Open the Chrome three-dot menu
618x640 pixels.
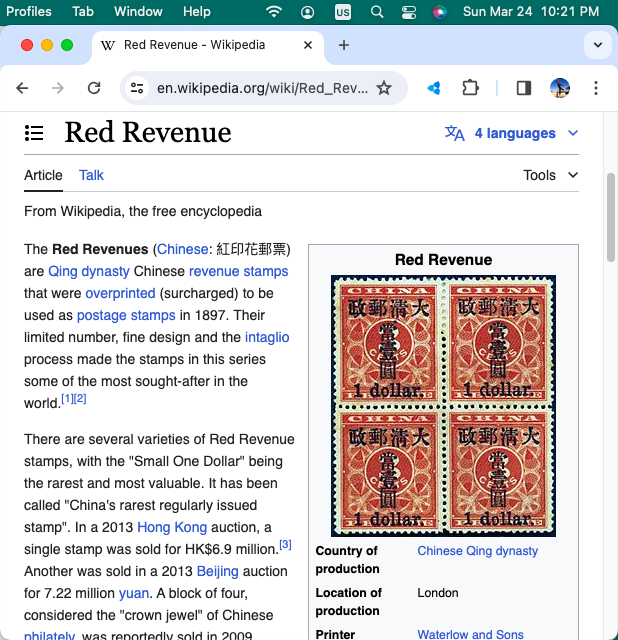596,88
